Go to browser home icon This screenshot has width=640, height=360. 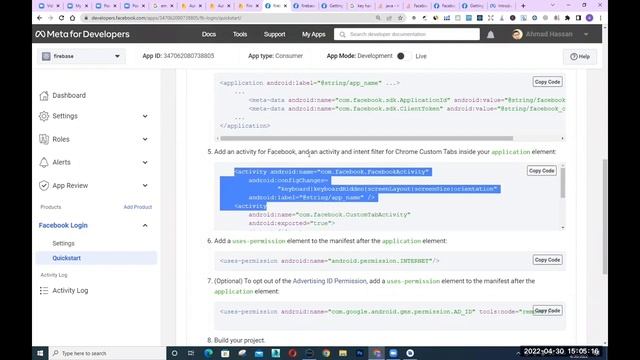tap(72, 18)
